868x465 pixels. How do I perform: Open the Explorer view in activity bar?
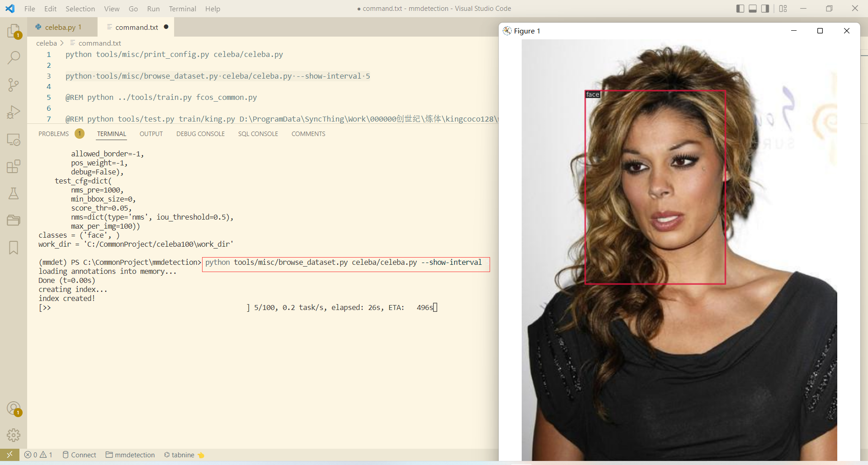click(14, 31)
